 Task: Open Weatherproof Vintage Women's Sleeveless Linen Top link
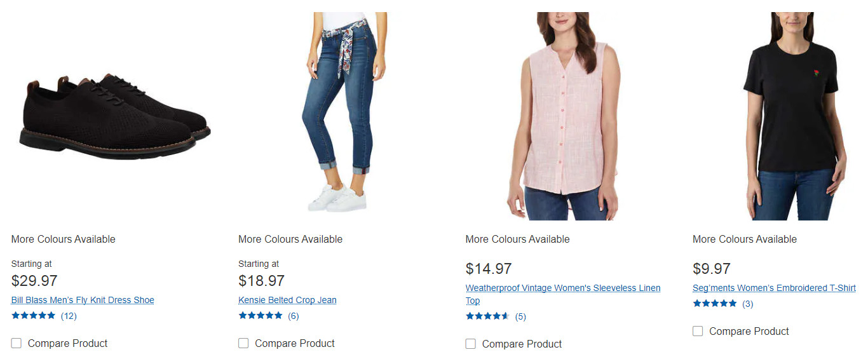pos(562,288)
